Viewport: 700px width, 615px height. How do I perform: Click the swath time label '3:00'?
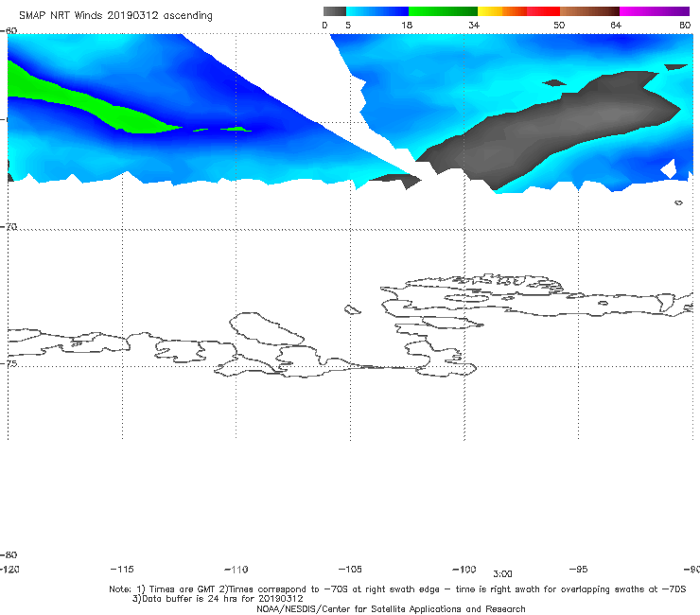pos(502,574)
